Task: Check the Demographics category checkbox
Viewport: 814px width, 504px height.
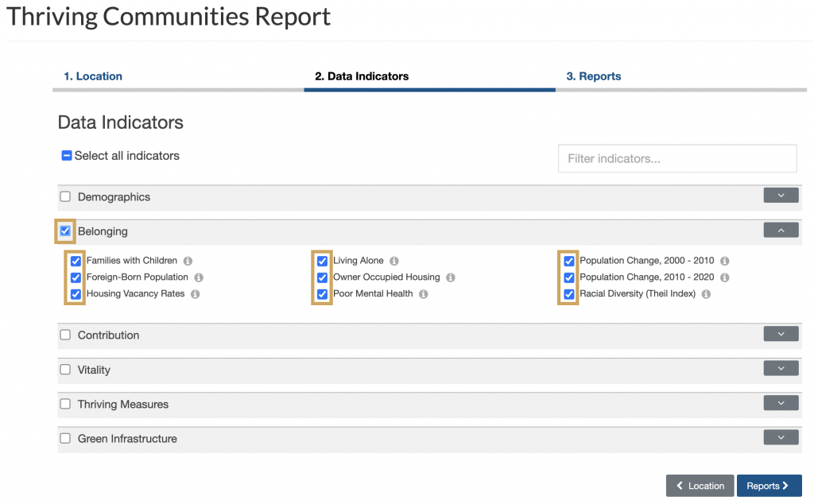Action: (65, 196)
